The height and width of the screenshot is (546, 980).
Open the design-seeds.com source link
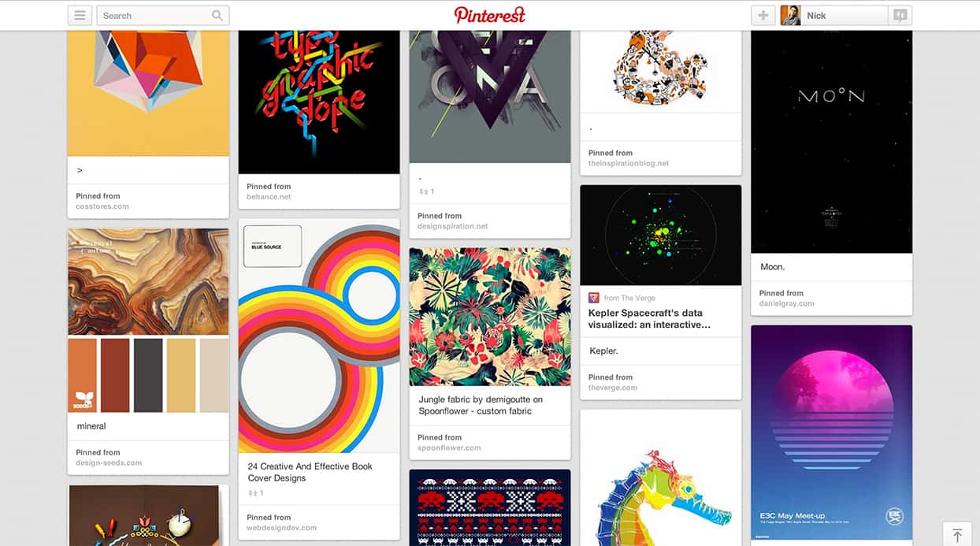109,462
